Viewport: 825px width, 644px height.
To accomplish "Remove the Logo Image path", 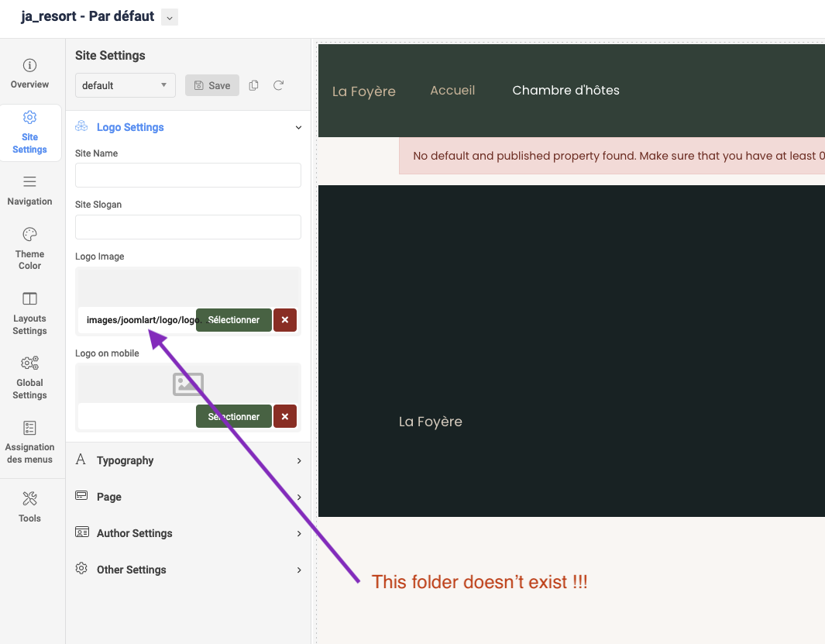I will point(285,320).
